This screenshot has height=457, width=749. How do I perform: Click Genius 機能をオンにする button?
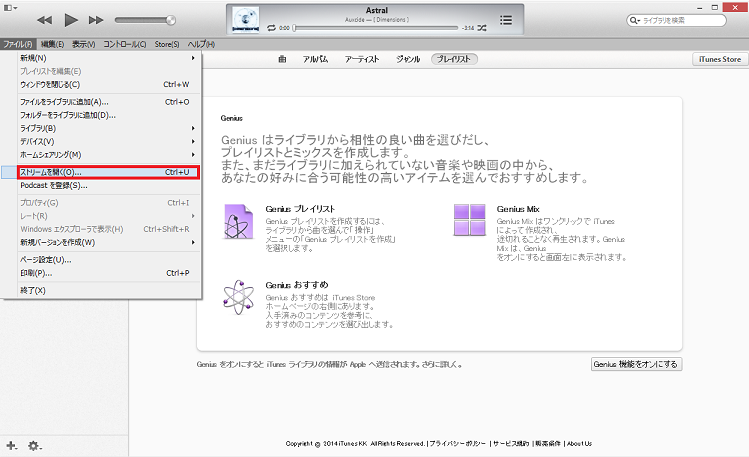[x=636, y=364]
